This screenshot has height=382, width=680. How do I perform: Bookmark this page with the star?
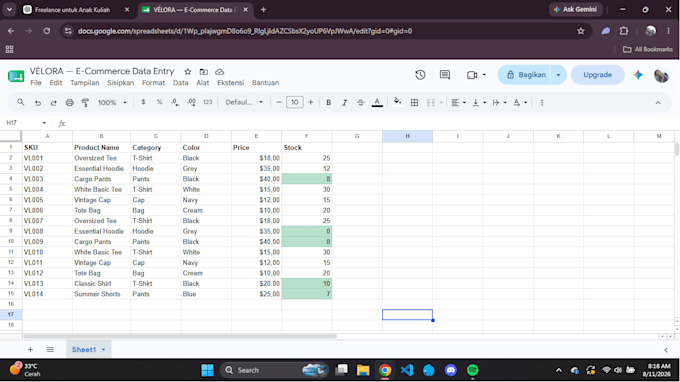coord(581,31)
